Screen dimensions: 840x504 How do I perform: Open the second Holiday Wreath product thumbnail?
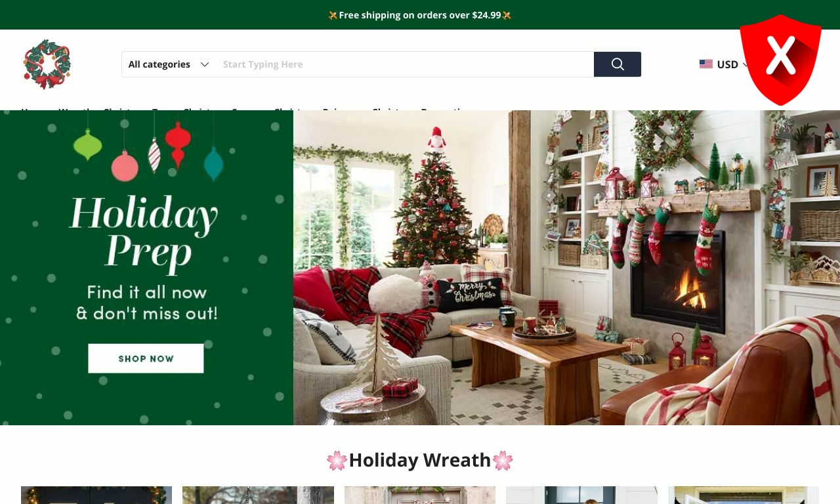pos(258,495)
